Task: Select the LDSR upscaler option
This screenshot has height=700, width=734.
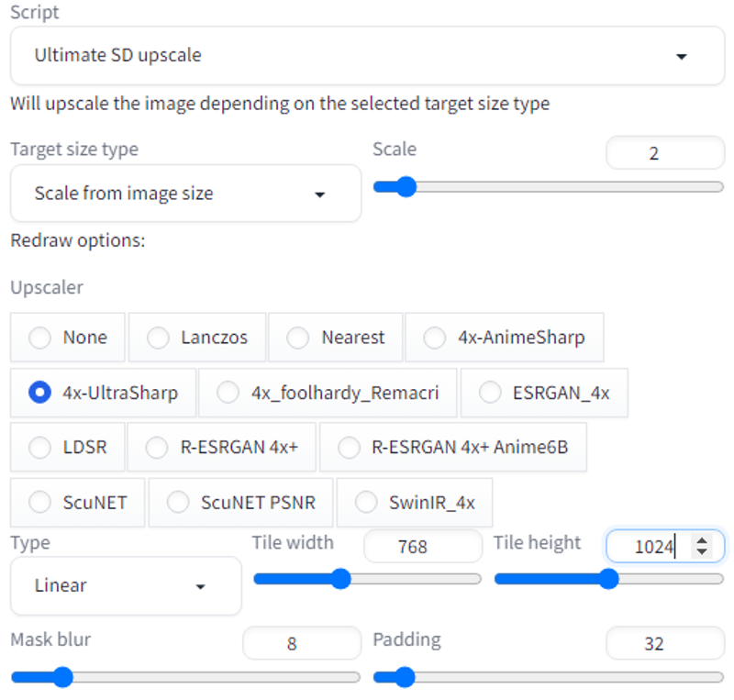Action: click(67, 447)
